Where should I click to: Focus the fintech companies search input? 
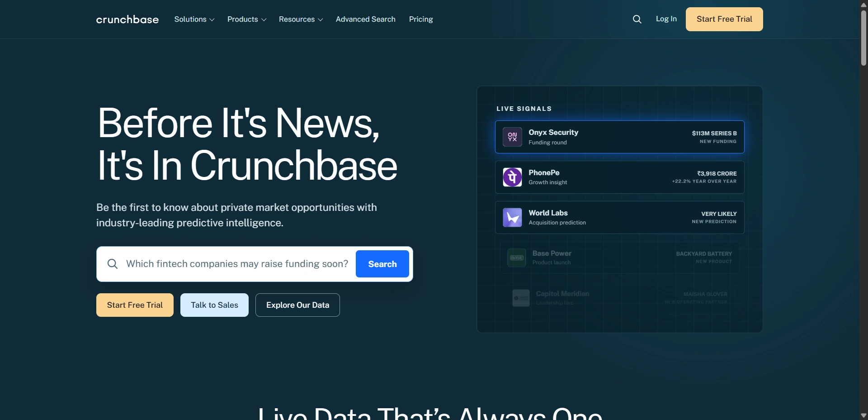coord(237,264)
